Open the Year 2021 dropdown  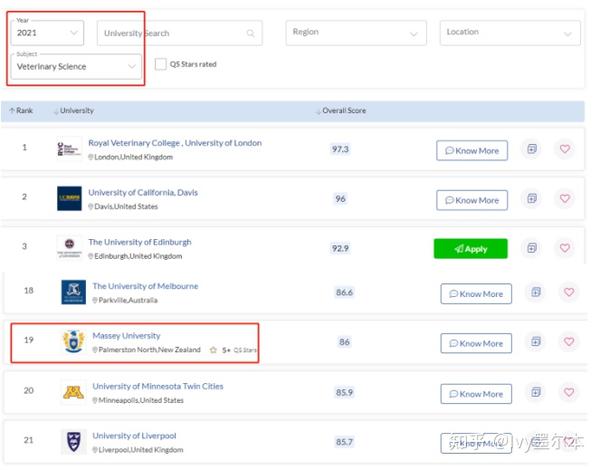click(47, 33)
